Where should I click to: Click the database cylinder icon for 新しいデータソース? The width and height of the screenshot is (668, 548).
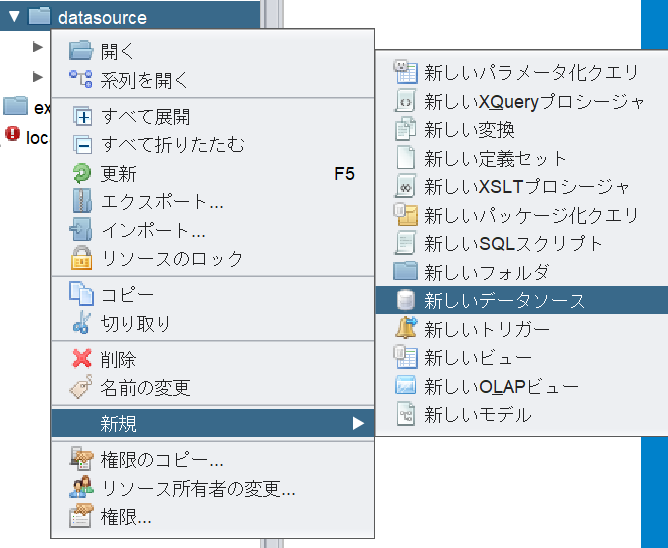(406, 300)
